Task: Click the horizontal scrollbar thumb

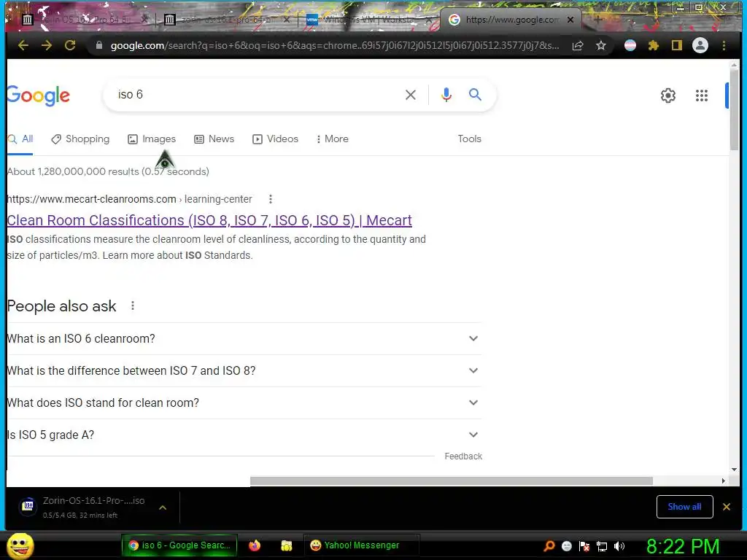Action: pos(451,481)
